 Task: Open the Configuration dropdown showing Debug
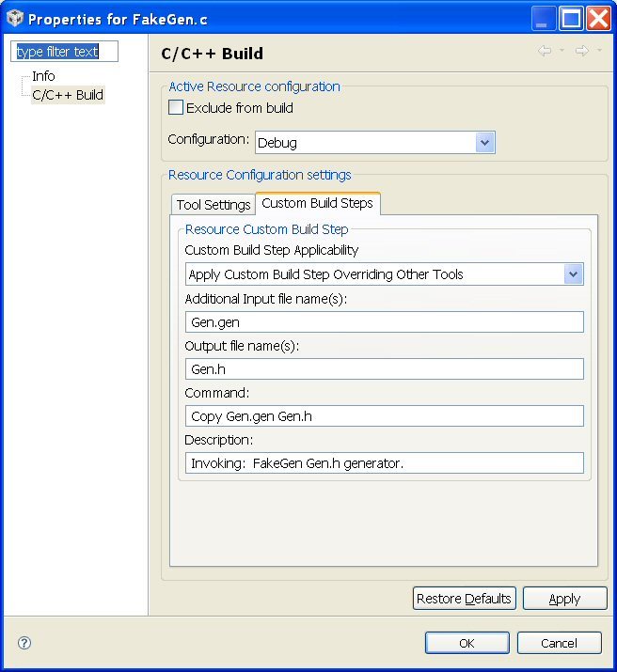[484, 143]
